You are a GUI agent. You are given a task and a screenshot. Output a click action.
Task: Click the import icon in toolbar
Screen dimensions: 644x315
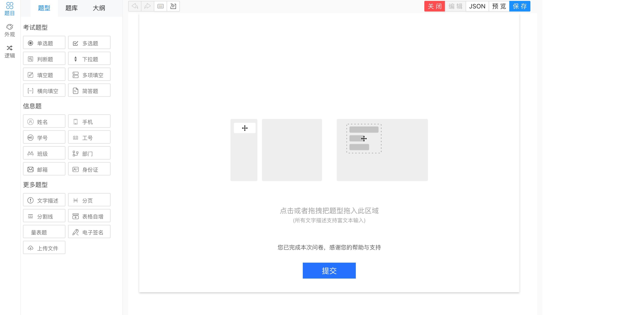[173, 6]
